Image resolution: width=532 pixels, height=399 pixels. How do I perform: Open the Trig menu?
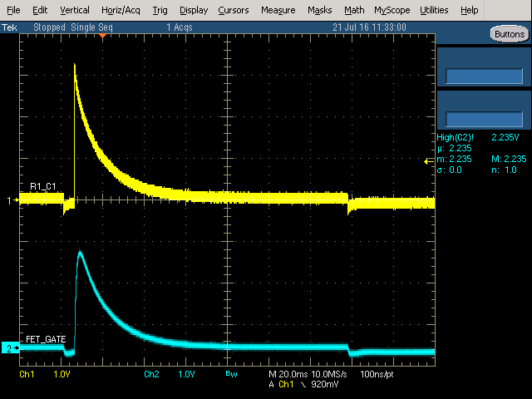pyautogui.click(x=160, y=10)
